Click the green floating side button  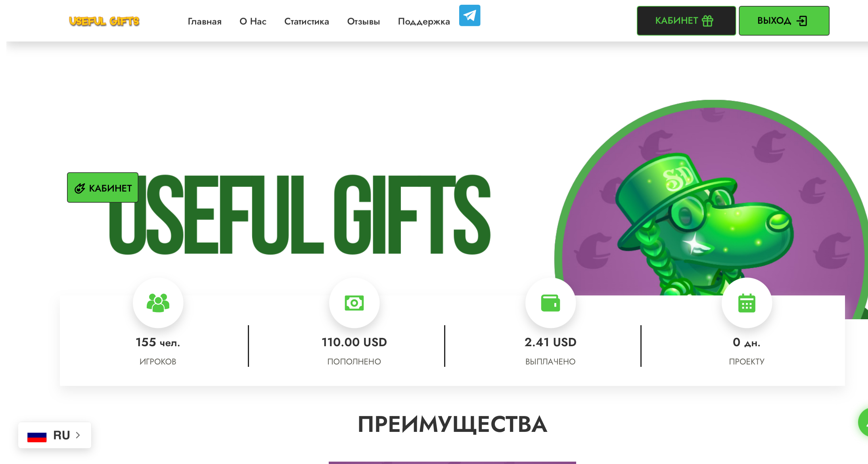[x=863, y=422]
